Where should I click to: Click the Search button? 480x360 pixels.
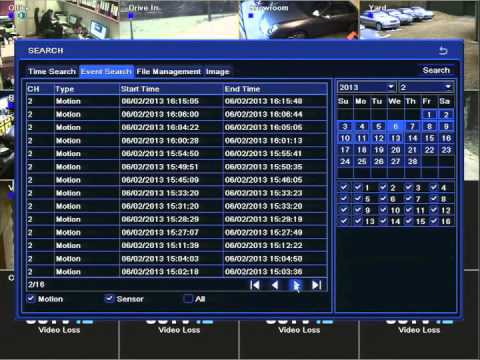[x=436, y=70]
